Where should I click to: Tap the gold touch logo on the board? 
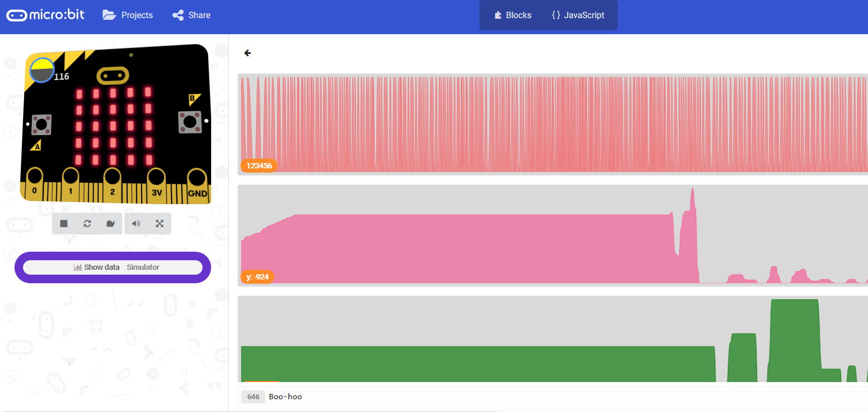click(x=113, y=75)
